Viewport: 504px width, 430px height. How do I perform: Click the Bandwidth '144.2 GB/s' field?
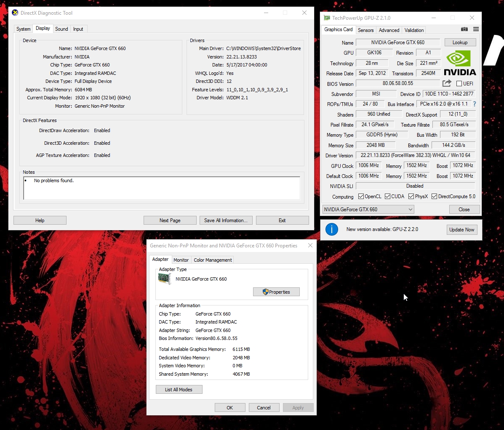(453, 145)
